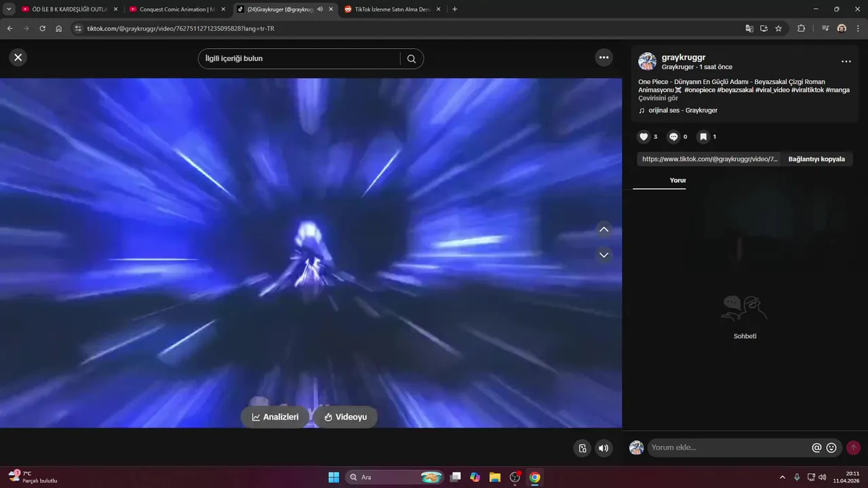Click the red send comment arrow button
Image resolution: width=868 pixels, height=488 pixels.
[853, 447]
